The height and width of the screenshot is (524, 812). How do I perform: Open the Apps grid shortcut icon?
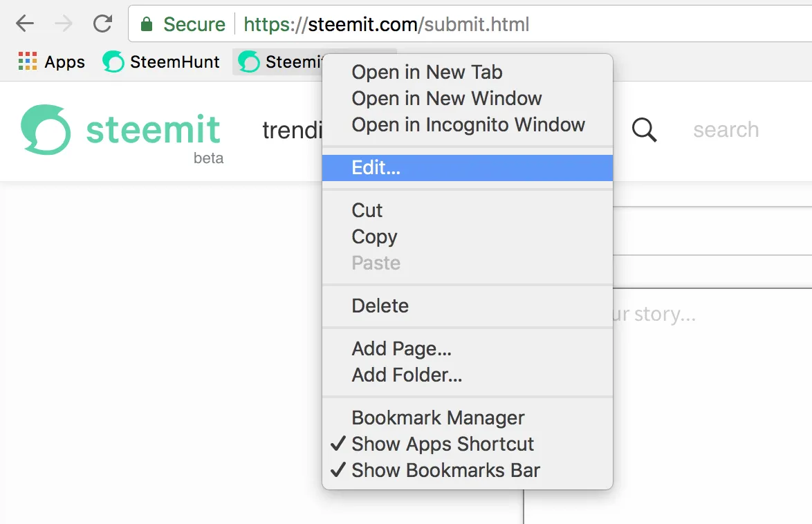coord(28,61)
